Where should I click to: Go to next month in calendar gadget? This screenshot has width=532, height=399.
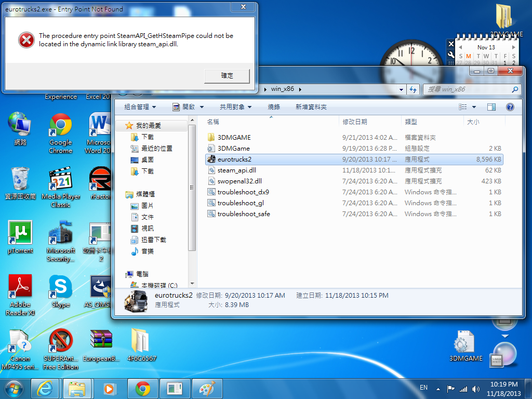(x=513, y=47)
